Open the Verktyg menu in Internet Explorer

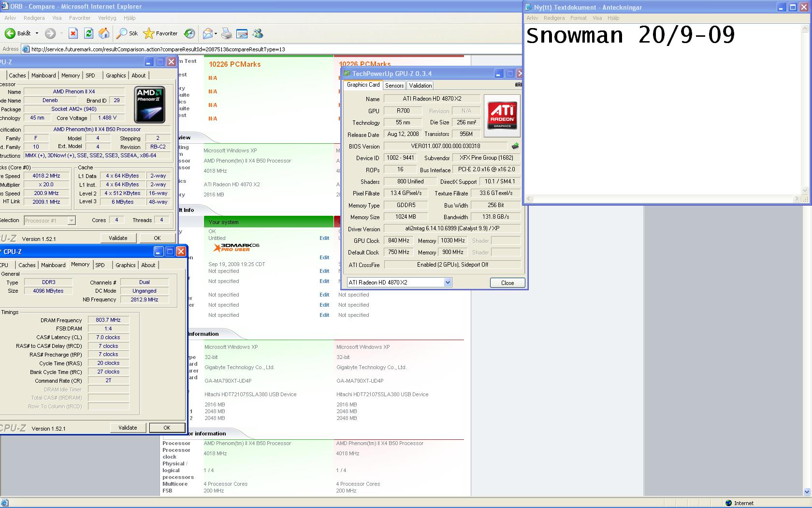tap(107, 18)
